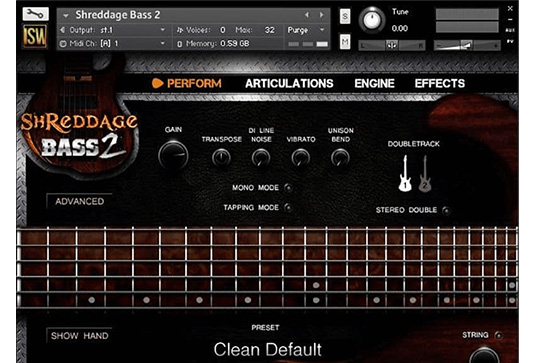Click the MIDI channel icon
The width and height of the screenshot is (535, 363).
(63, 44)
